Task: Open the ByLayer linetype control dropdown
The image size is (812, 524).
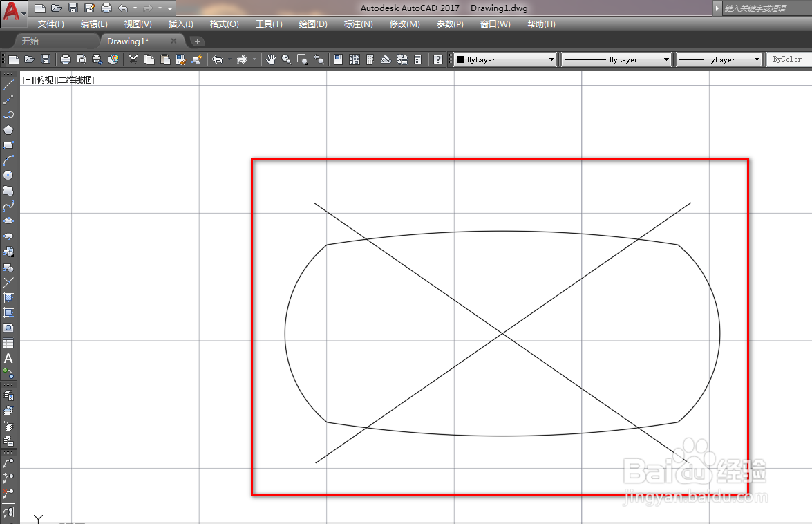Action: coord(616,59)
